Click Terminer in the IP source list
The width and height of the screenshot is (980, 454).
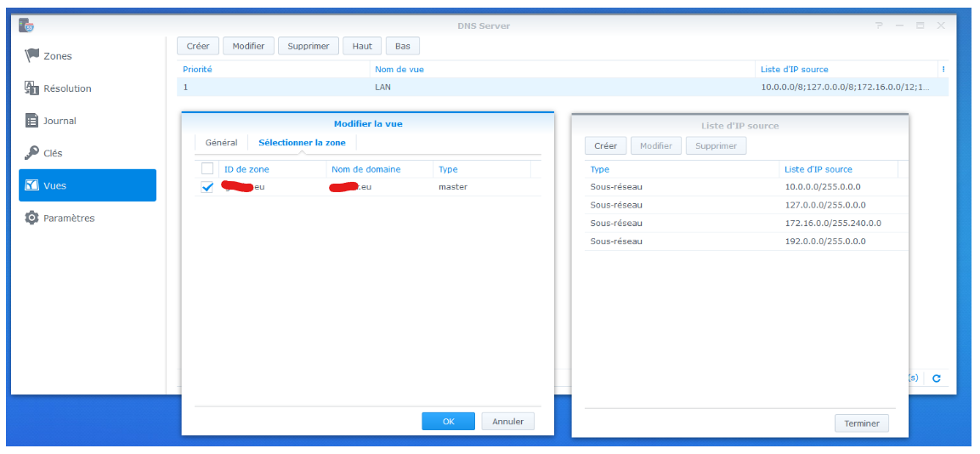[x=861, y=423]
